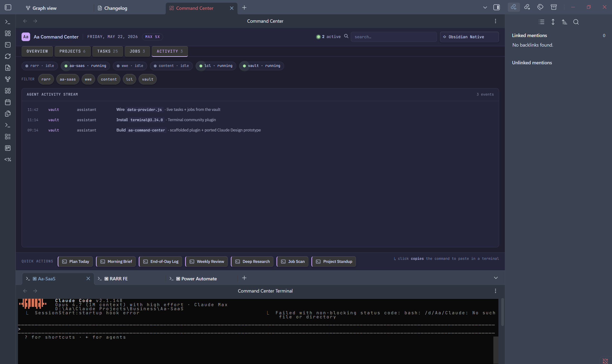Close the Aa-SaaS terminal tab
This screenshot has width=612, height=364.
(x=88, y=278)
